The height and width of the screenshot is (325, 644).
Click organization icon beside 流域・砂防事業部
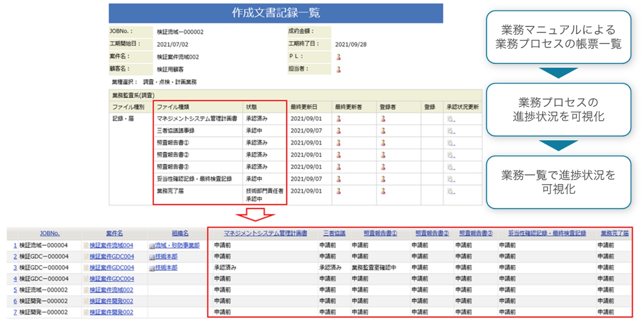tap(152, 246)
